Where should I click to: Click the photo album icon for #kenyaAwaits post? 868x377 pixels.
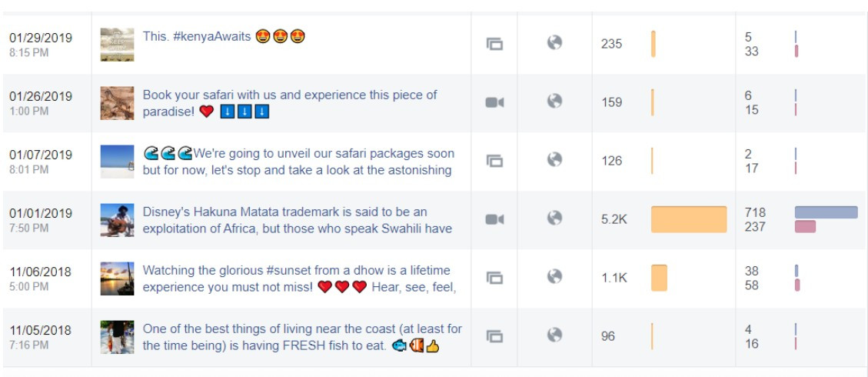[x=494, y=44]
